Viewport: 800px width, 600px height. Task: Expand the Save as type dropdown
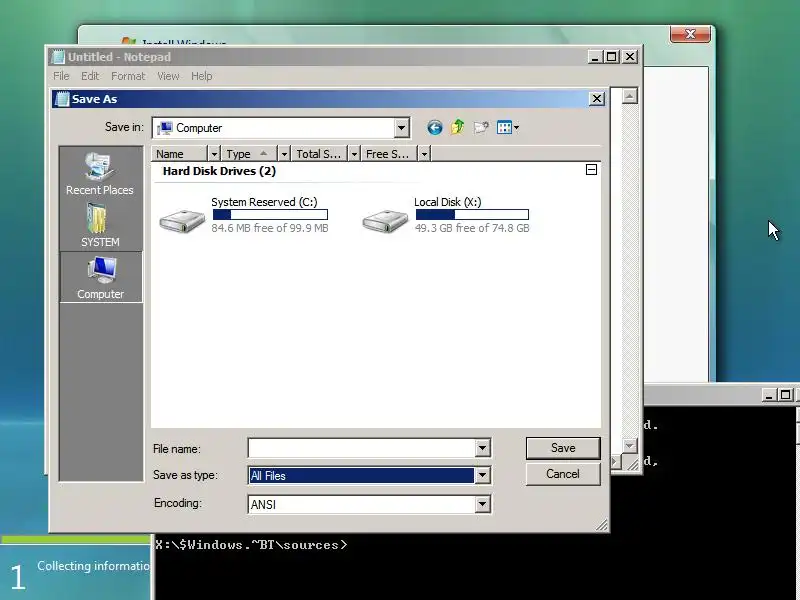(x=482, y=476)
